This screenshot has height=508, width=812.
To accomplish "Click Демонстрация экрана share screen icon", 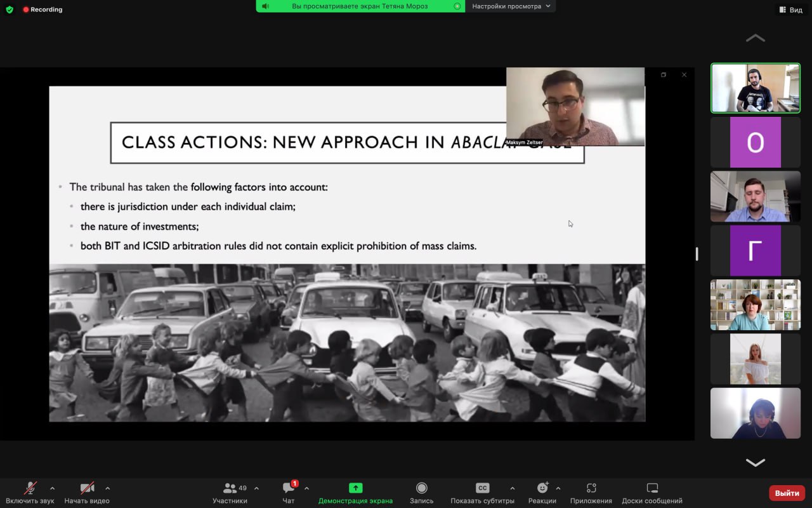I will pos(355,488).
